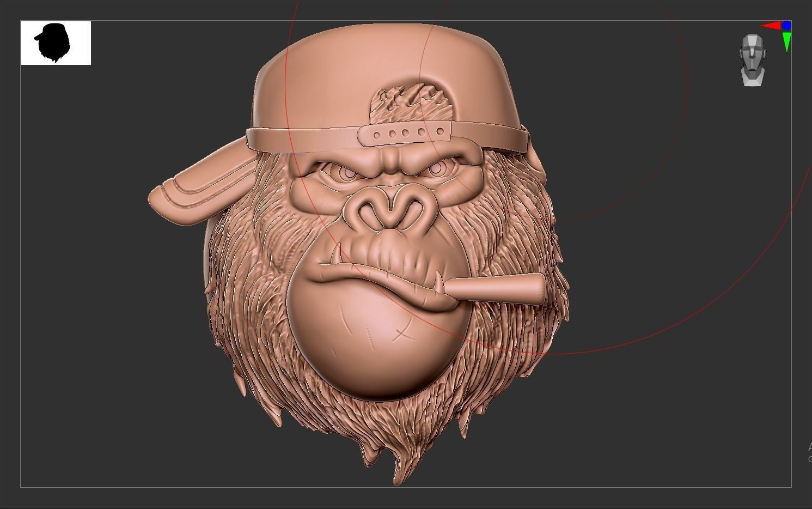812x509 pixels.
Task: Click the gray CamView head orientation widget
Action: click(753, 60)
